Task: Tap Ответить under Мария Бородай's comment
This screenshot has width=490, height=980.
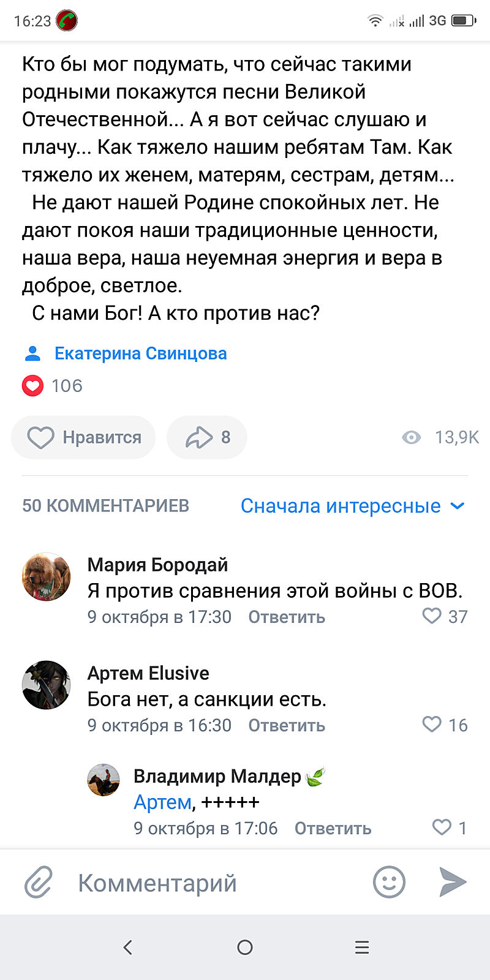Action: (x=287, y=617)
